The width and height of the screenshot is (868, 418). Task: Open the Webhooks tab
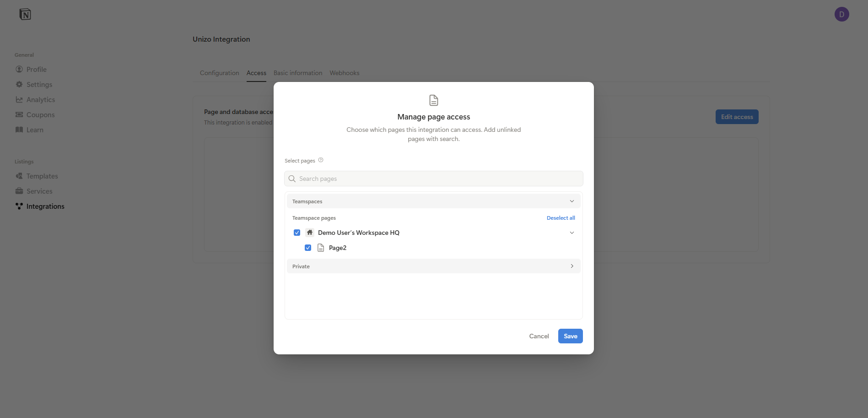344,73
